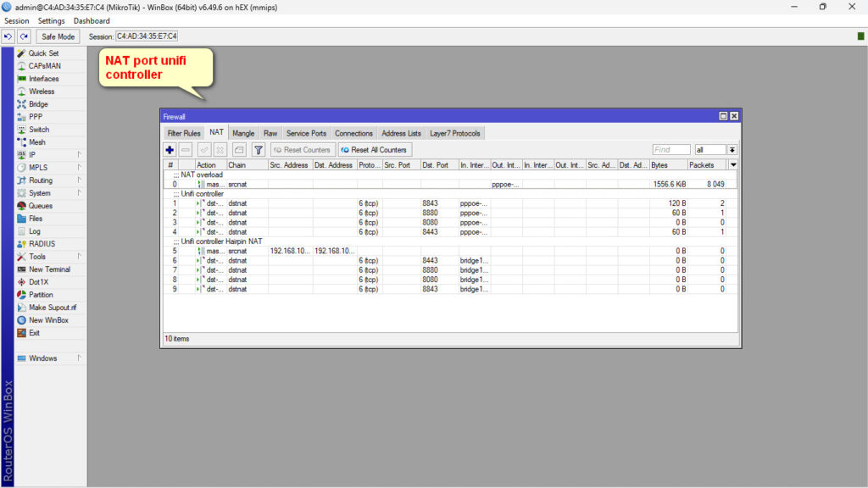The height and width of the screenshot is (488, 868).
Task: Click the blue plus Add rule icon
Action: click(170, 150)
